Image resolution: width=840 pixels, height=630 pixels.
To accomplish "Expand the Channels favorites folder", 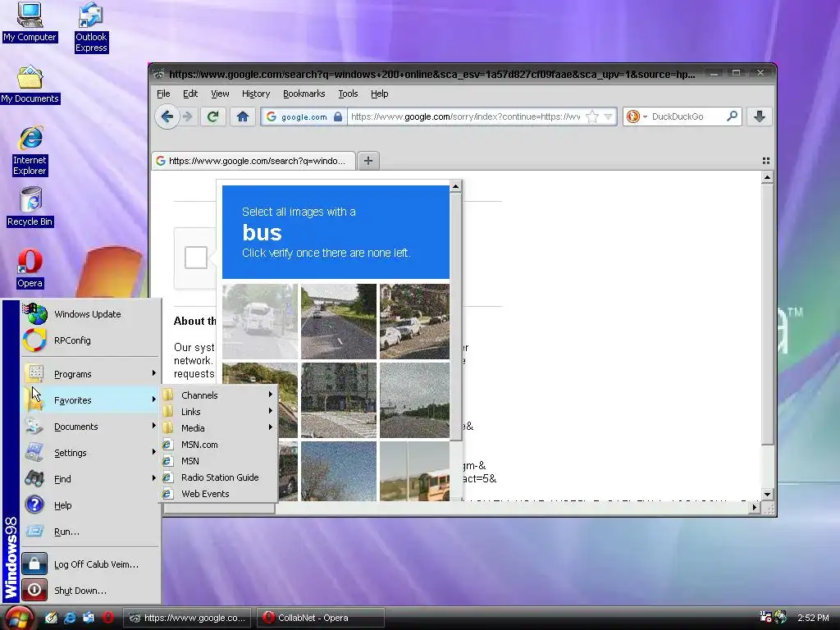I will (x=218, y=395).
